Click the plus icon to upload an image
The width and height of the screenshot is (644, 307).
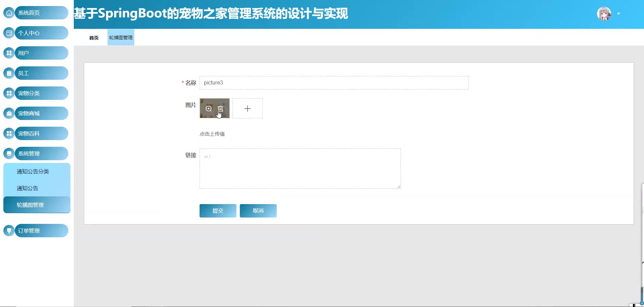[248, 108]
